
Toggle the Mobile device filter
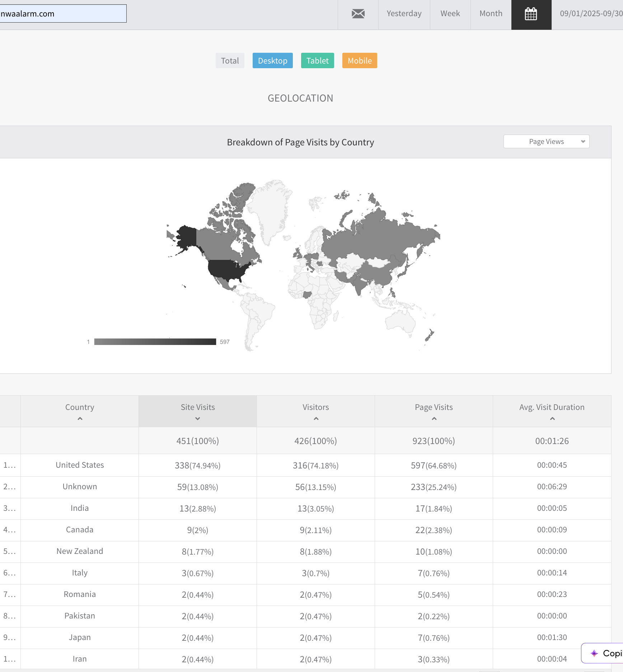click(360, 61)
